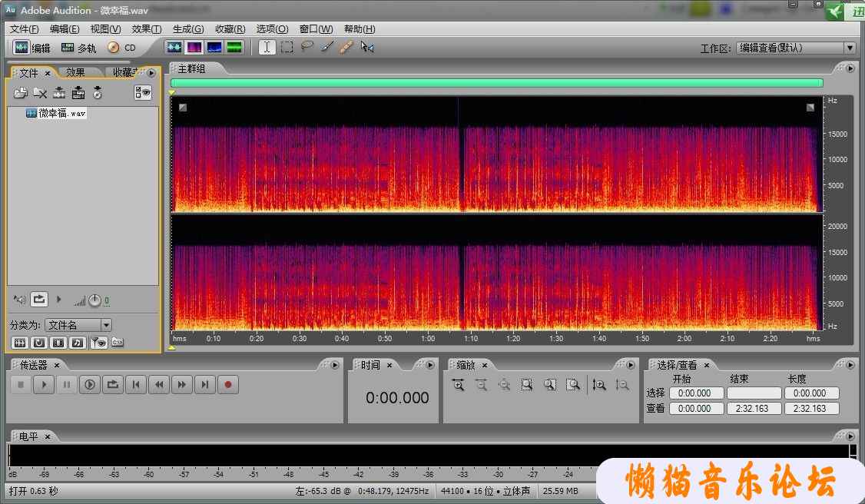865x504 pixels.
Task: Open the 分类为 sort-by dropdown
Action: [x=78, y=325]
